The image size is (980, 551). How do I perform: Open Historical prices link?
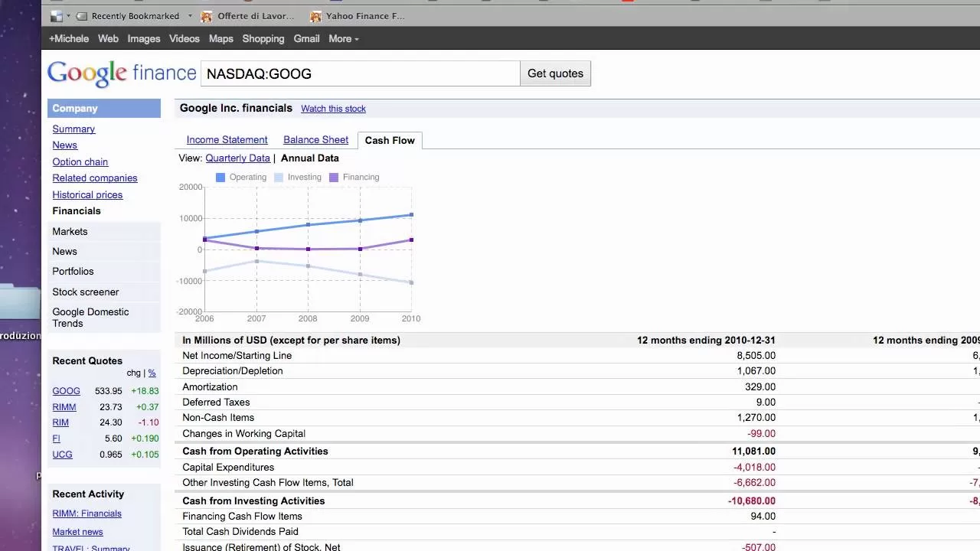(x=87, y=194)
